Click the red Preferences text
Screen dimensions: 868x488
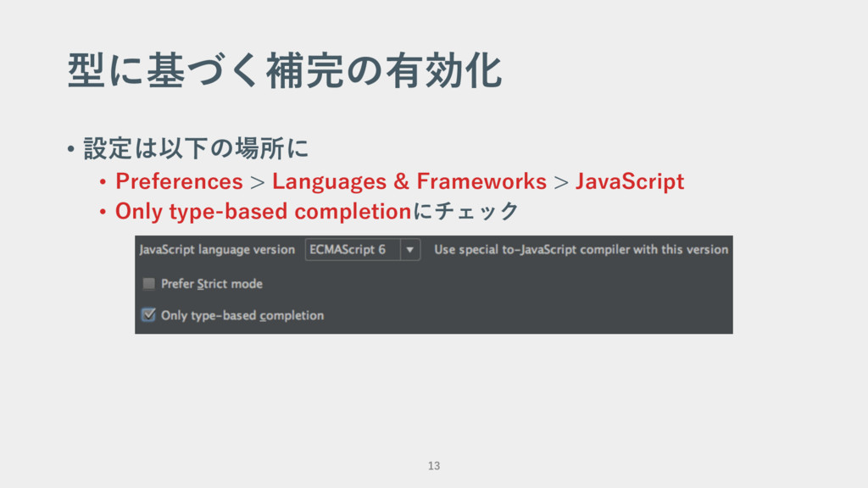click(x=179, y=181)
